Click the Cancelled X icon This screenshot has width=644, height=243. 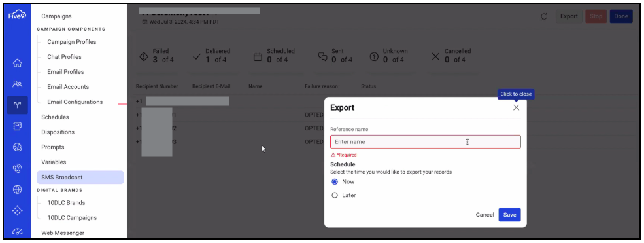click(x=435, y=57)
